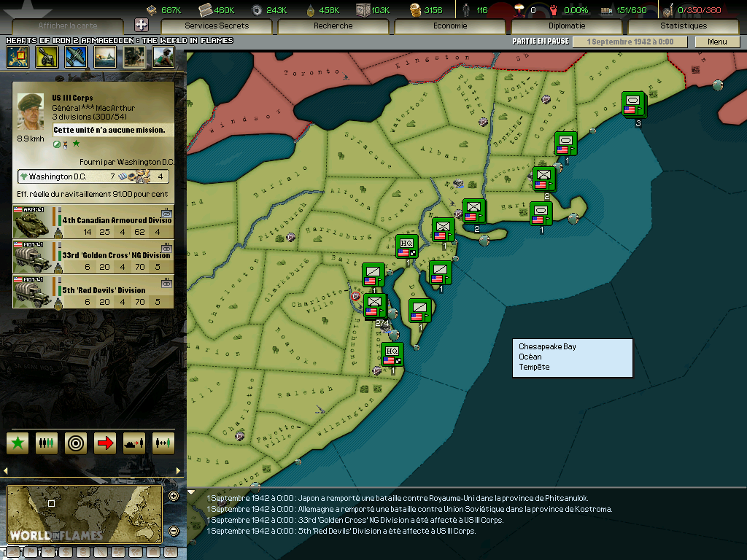
Task: Toggle the terrain mountains map mode
Action: click(x=13, y=553)
